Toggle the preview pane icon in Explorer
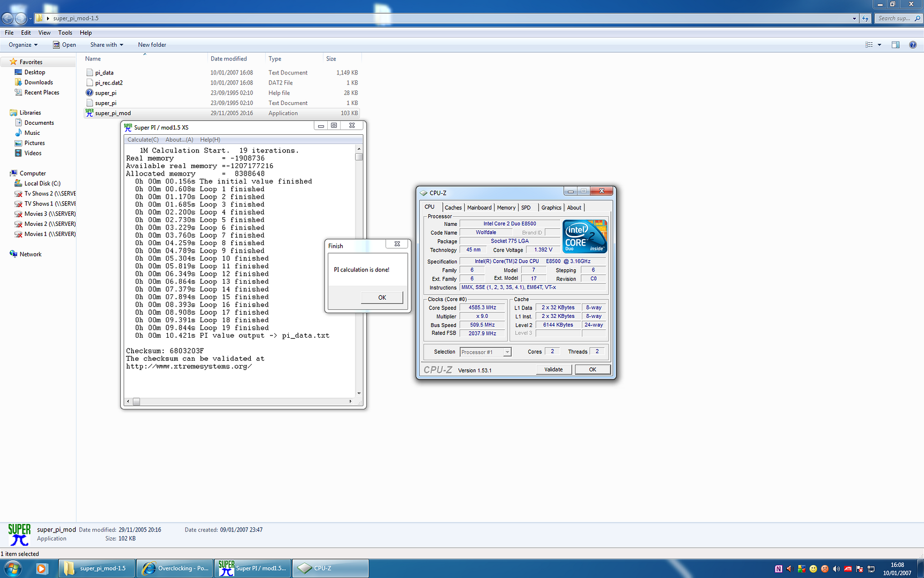Screen dimensions: 924x578 tap(896, 45)
